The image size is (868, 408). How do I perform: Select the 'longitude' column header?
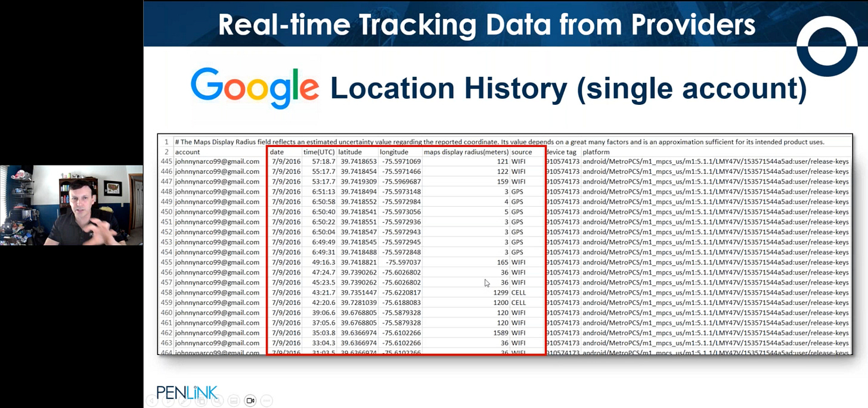click(394, 152)
